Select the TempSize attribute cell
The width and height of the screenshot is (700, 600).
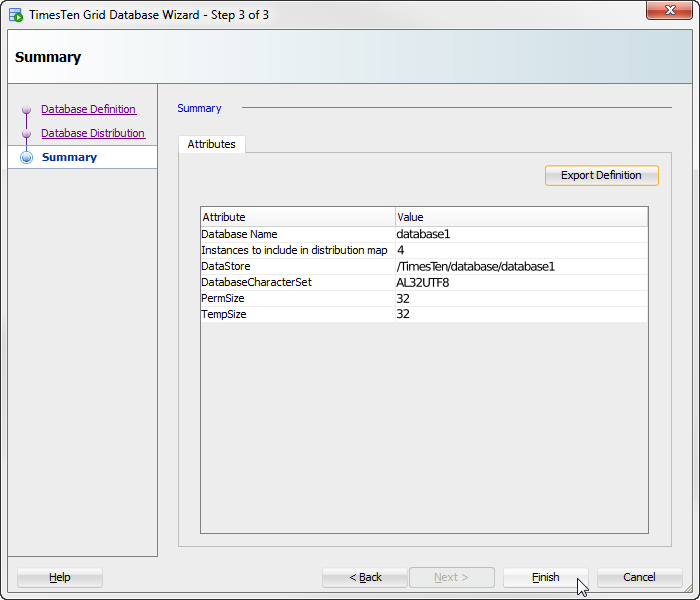[x=298, y=314]
